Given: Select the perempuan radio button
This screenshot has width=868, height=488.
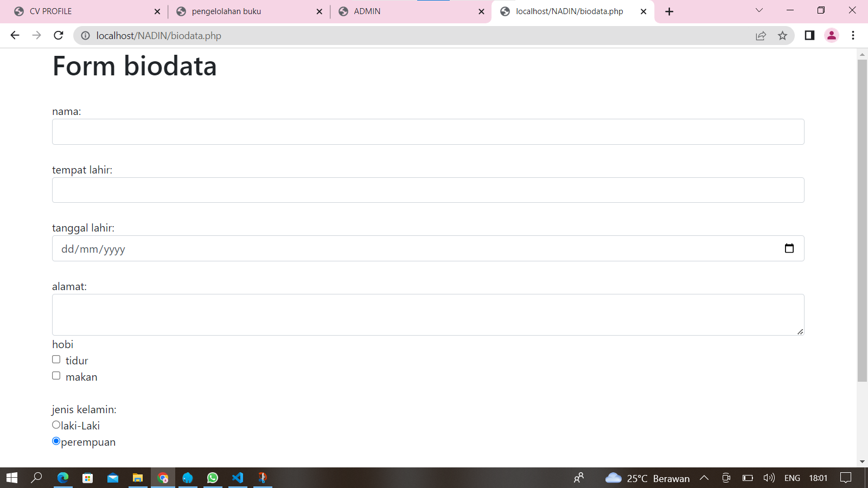Looking at the screenshot, I should click(x=56, y=441).
